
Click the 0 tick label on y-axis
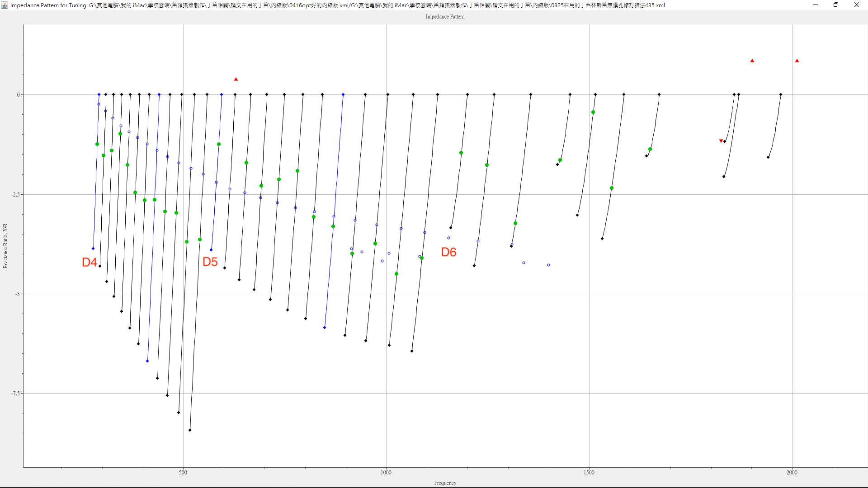pos(19,95)
